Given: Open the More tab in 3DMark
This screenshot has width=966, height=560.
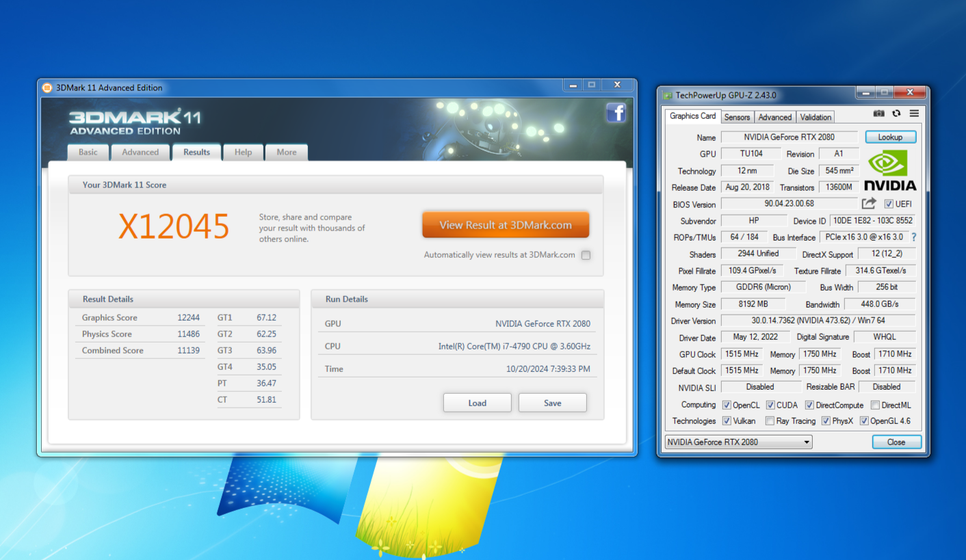Looking at the screenshot, I should pyautogui.click(x=287, y=152).
